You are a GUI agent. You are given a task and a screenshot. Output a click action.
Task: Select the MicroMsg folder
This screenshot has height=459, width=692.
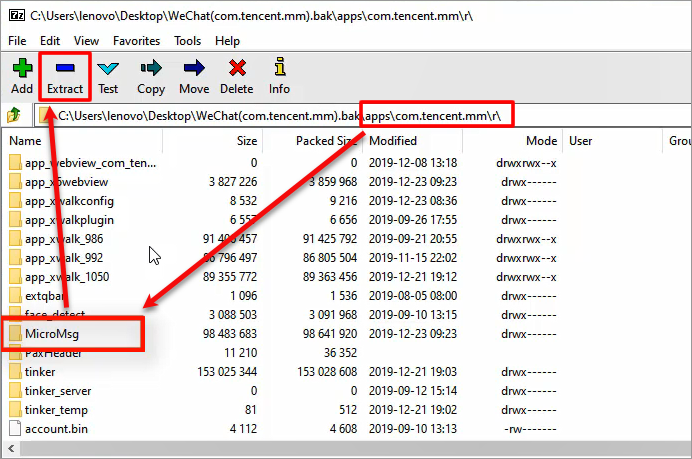pyautogui.click(x=53, y=333)
